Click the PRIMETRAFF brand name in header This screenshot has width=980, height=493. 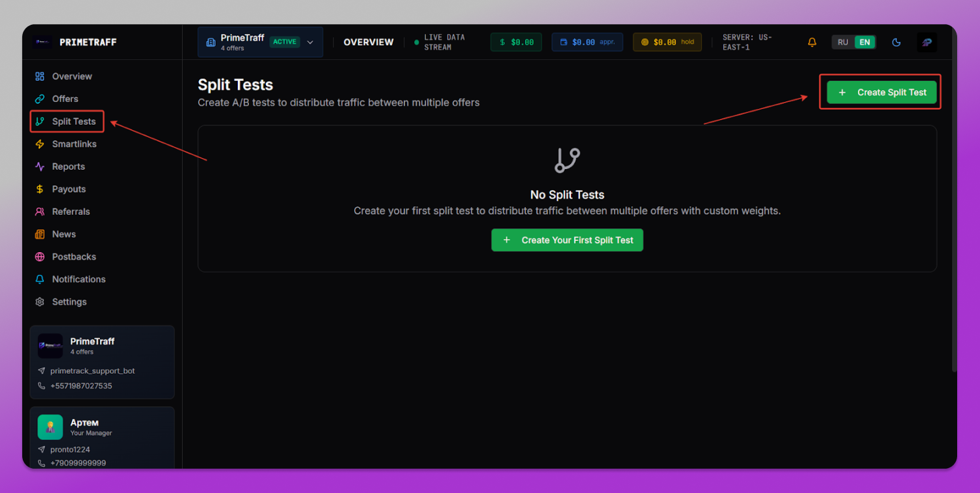(88, 42)
